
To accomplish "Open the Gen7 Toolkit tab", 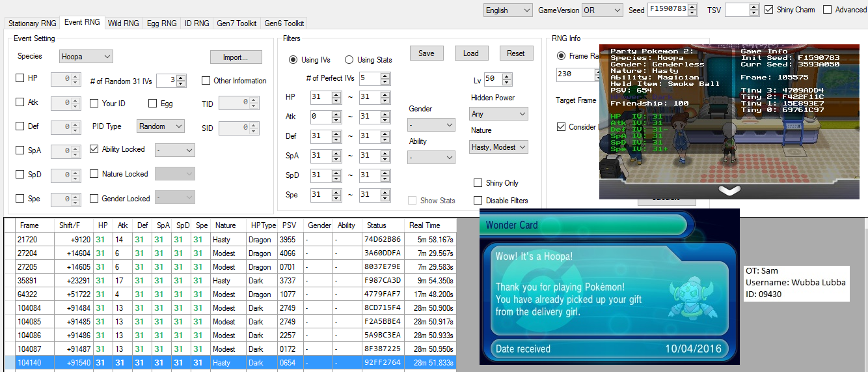I will (x=237, y=23).
